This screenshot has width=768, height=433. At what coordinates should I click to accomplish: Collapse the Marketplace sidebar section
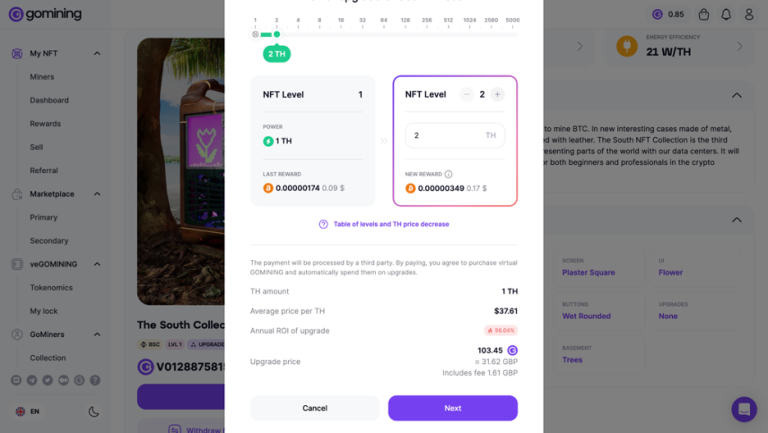tap(98, 194)
